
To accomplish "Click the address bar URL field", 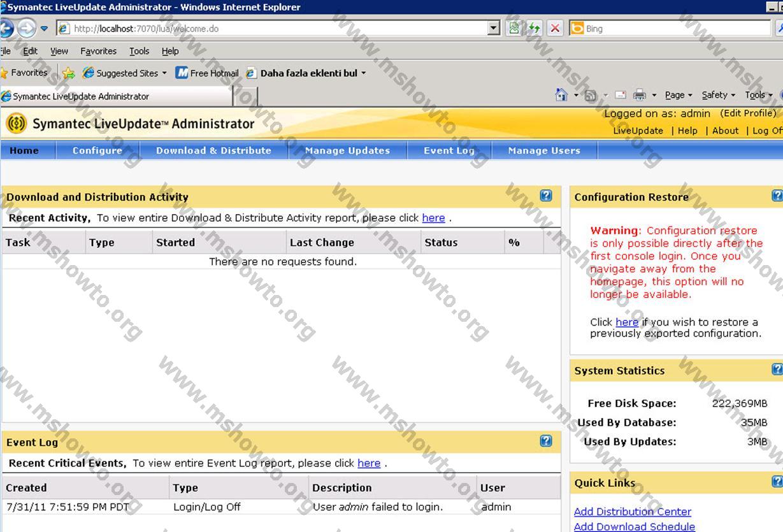I will point(271,28).
